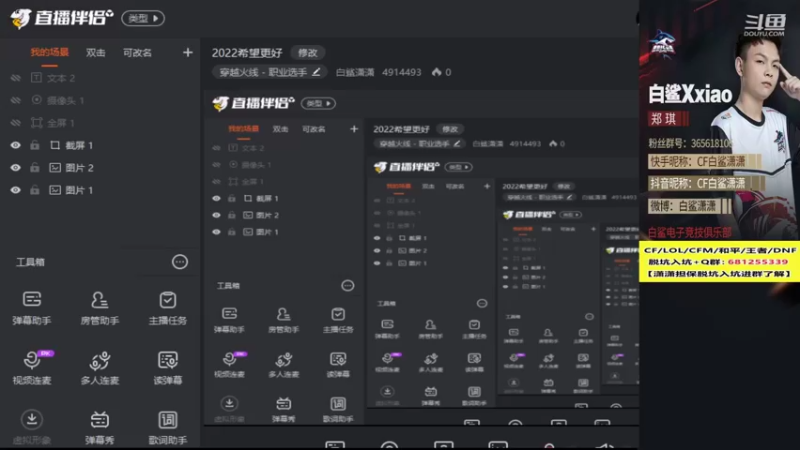Image resolution: width=800 pixels, height=450 pixels.
Task: Select the yellow CF/LOL/CFM banner image
Action: point(719,261)
